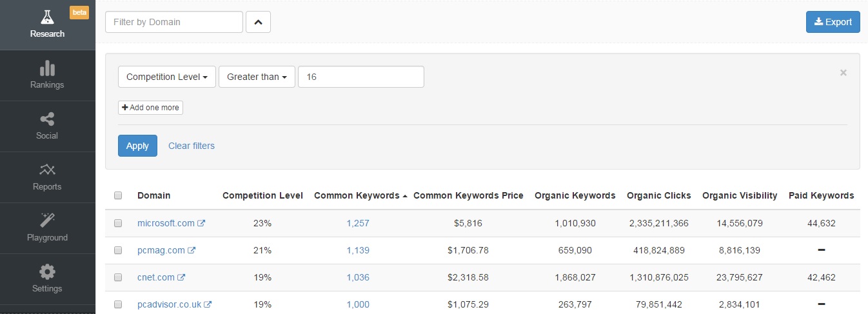Sort by Paid Keywords column header

click(x=821, y=195)
